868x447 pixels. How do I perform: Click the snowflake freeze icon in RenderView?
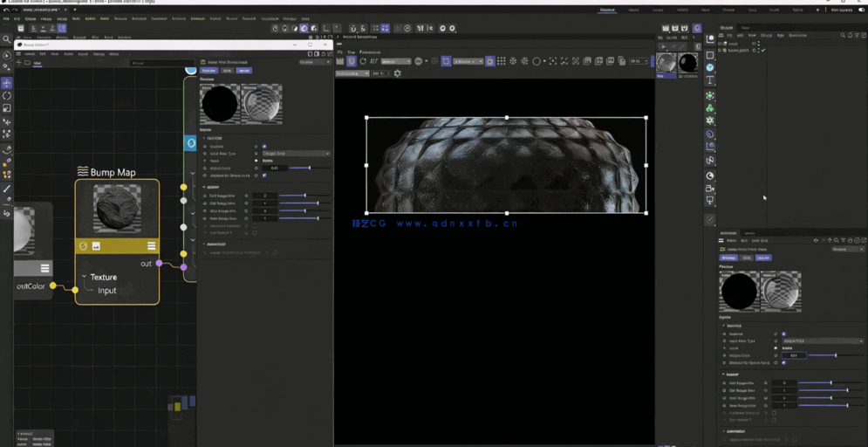point(513,61)
